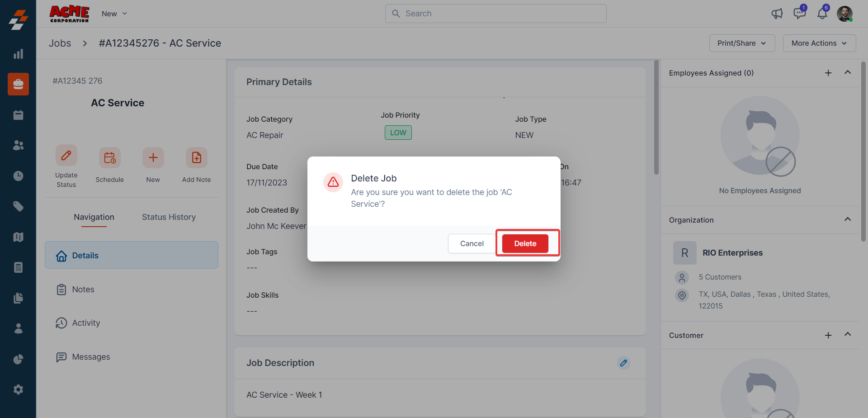Open the notifications bell icon
Screen dimensions: 868x418
pos(822,14)
